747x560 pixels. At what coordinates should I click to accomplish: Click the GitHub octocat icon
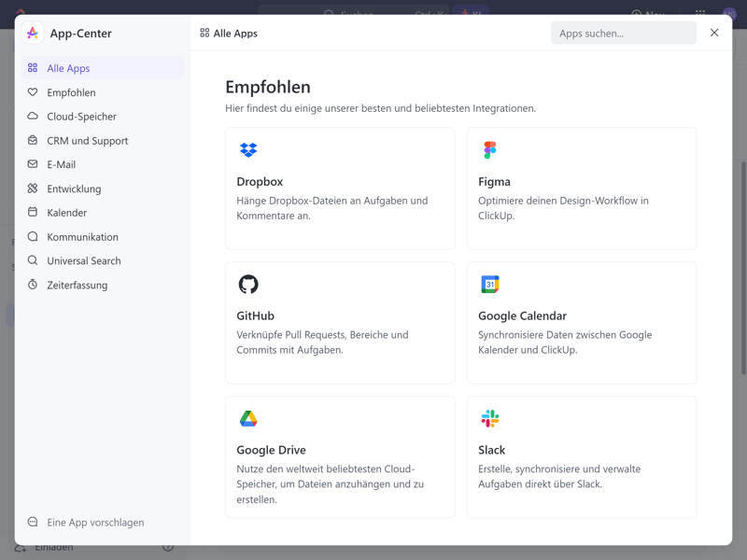(248, 285)
